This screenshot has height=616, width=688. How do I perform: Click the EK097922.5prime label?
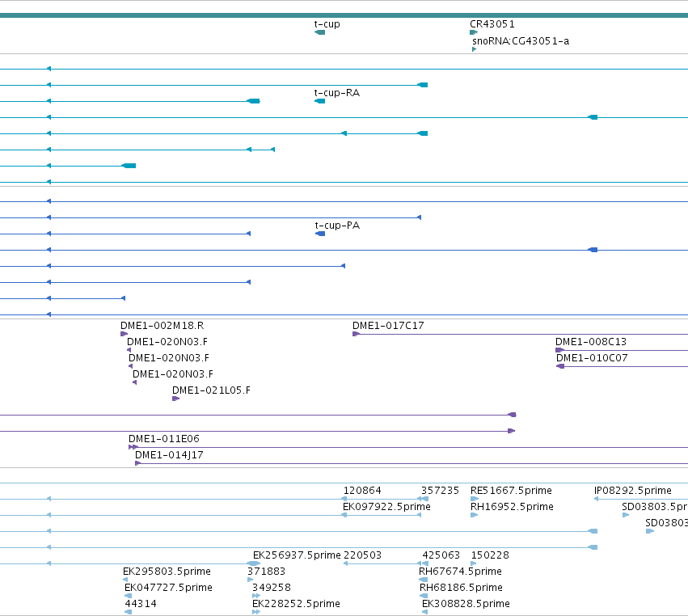pos(386,507)
